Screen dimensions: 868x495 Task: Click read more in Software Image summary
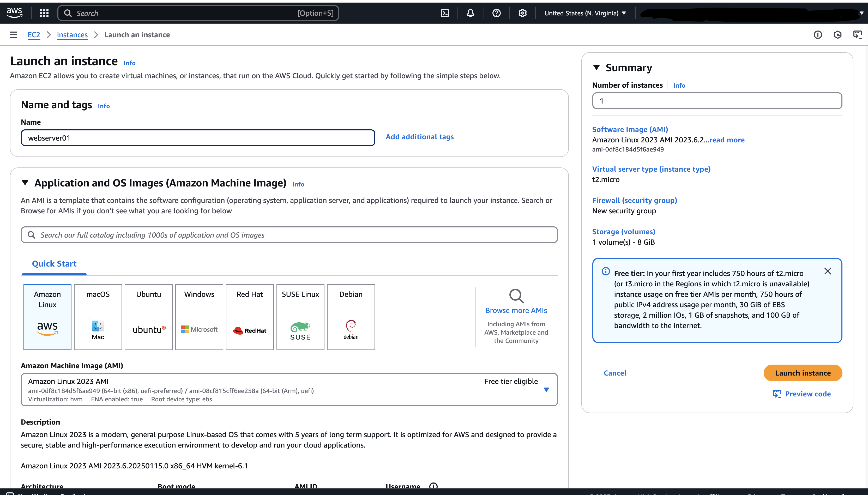(727, 140)
